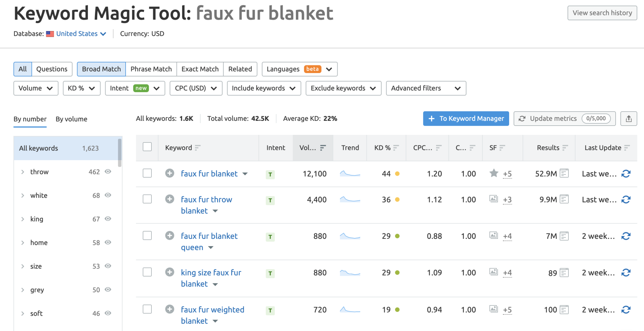Open SERP results icon for 9.9M row
The height and width of the screenshot is (331, 644).
point(564,199)
